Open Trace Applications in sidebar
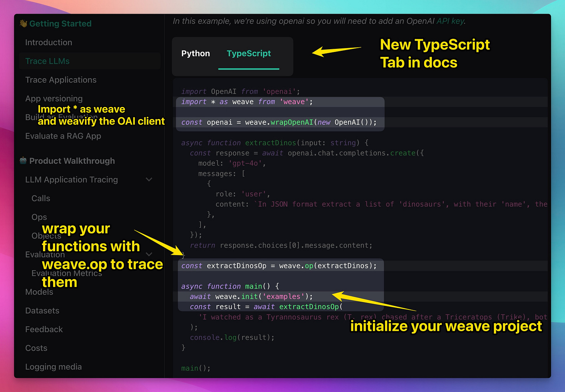The image size is (565, 392). pos(61,80)
